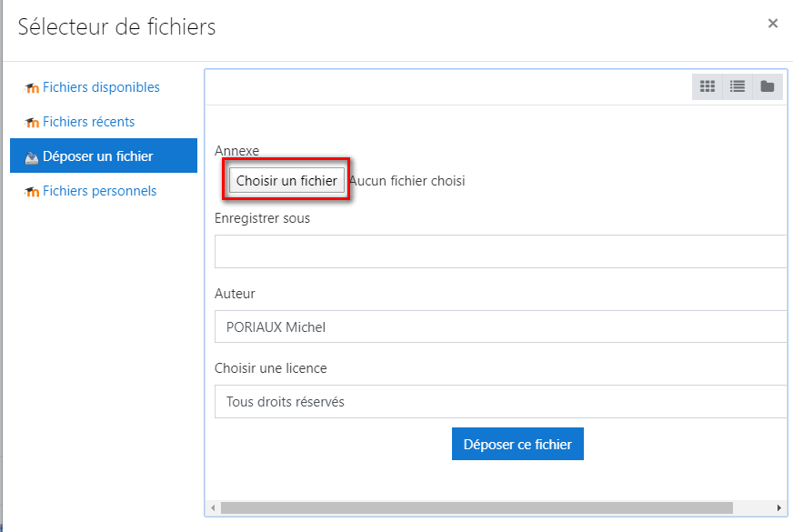The image size is (793, 532).
Task: Switch to list details view
Action: pos(738,86)
